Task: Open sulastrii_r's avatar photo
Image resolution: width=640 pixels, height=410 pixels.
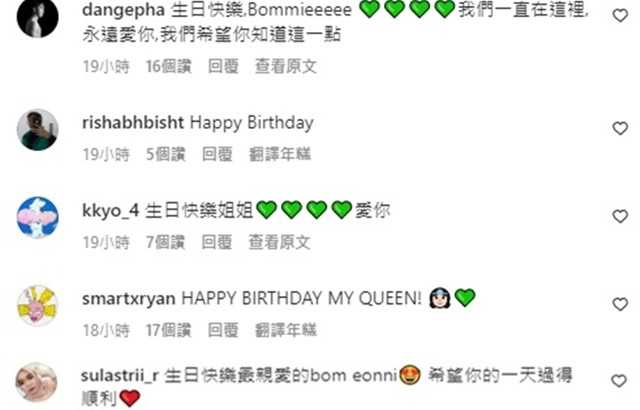Action: click(37, 382)
